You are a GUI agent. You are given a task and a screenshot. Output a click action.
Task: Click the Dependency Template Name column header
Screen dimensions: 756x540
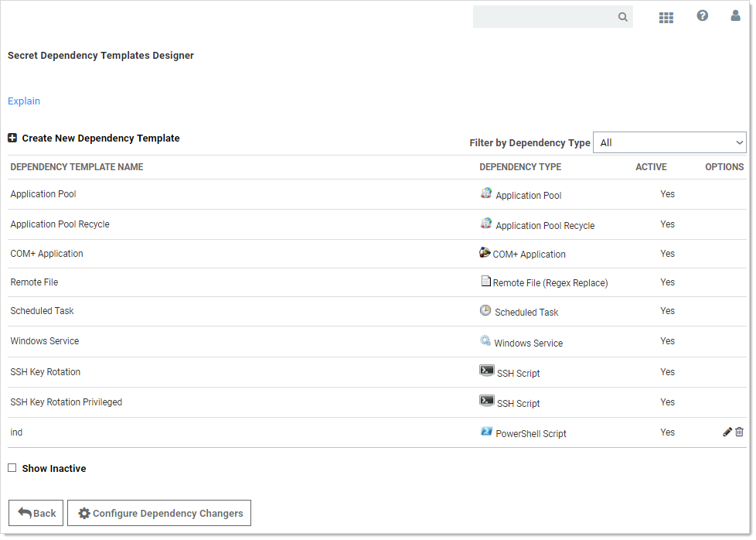[77, 167]
